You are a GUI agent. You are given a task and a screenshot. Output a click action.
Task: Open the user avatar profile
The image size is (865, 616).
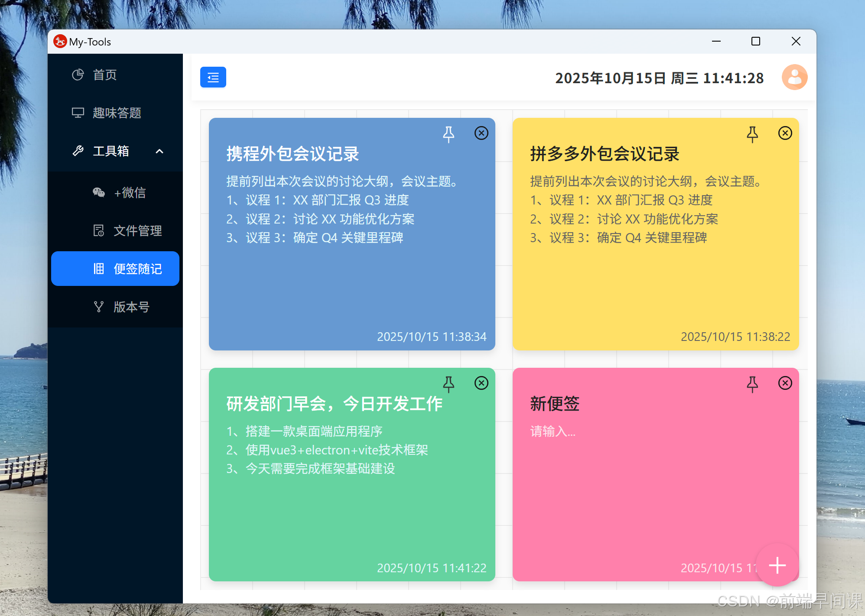click(x=794, y=78)
